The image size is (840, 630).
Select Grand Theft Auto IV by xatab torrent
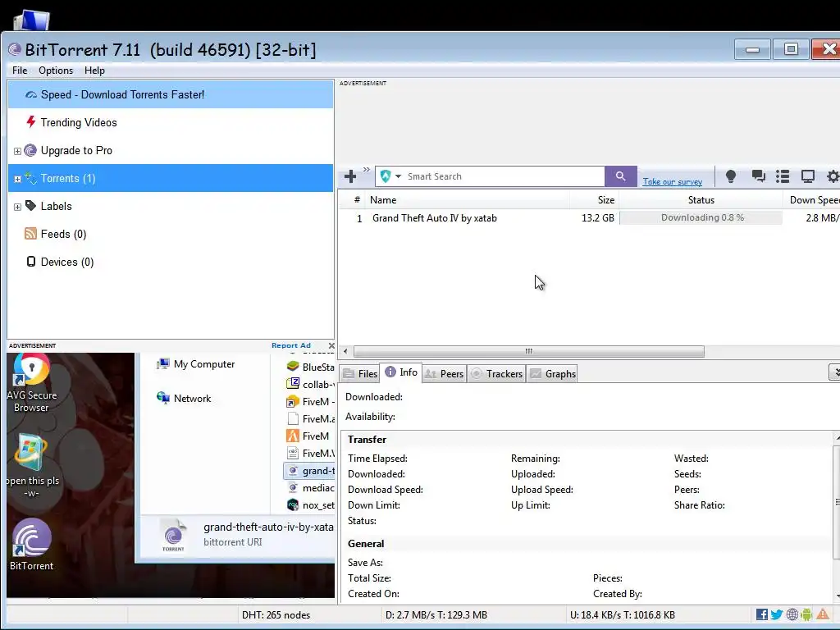point(435,218)
